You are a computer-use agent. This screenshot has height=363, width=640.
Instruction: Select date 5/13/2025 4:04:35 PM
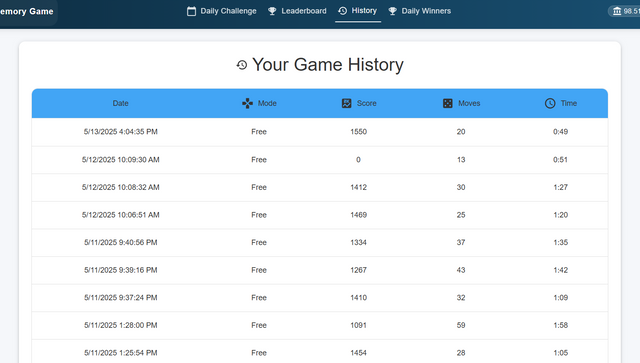click(x=120, y=131)
